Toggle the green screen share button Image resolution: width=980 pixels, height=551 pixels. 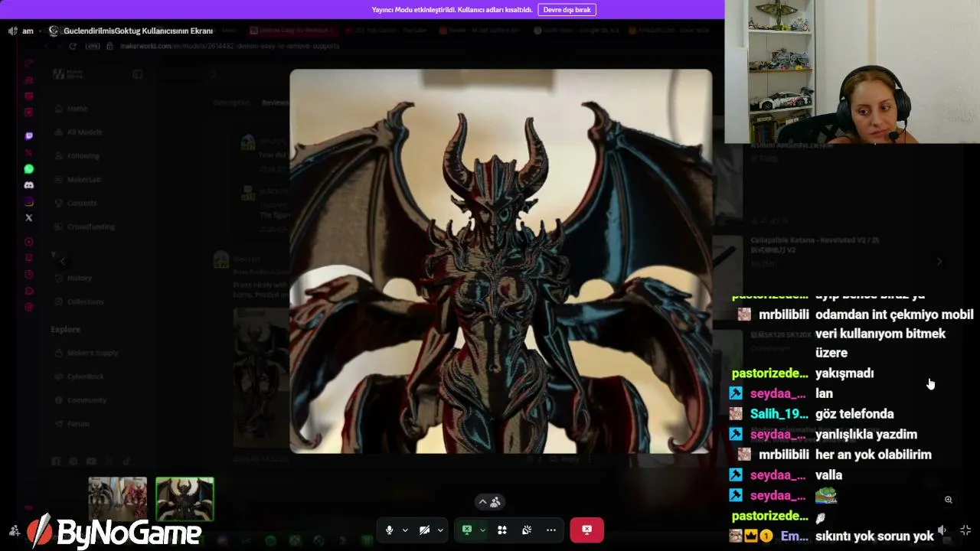pyautogui.click(x=466, y=530)
